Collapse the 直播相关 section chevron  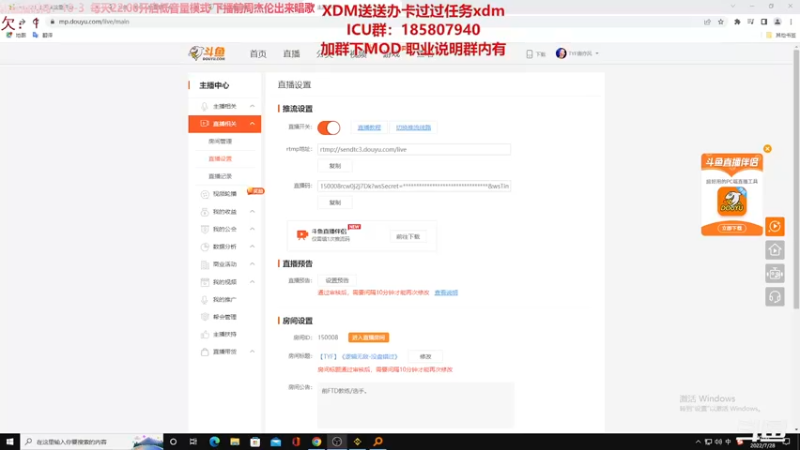pos(252,123)
